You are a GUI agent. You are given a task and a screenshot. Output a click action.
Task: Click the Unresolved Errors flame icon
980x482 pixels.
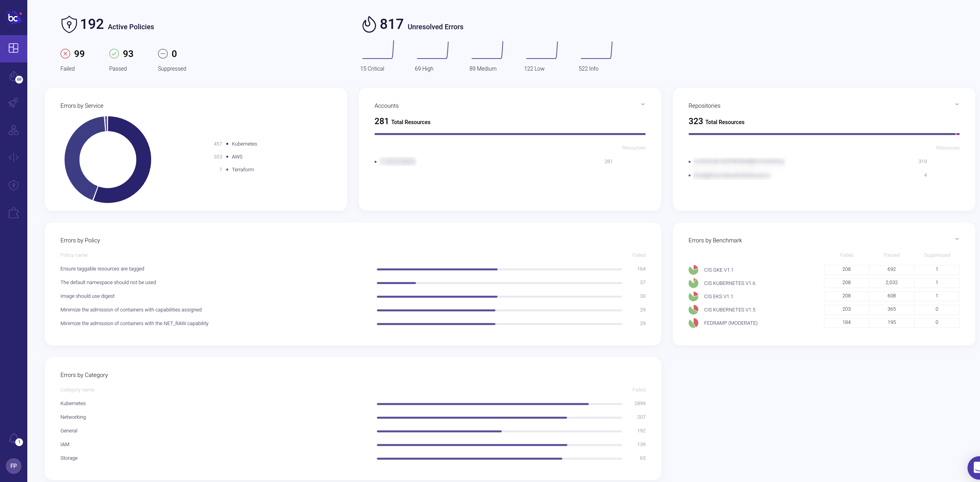point(369,24)
